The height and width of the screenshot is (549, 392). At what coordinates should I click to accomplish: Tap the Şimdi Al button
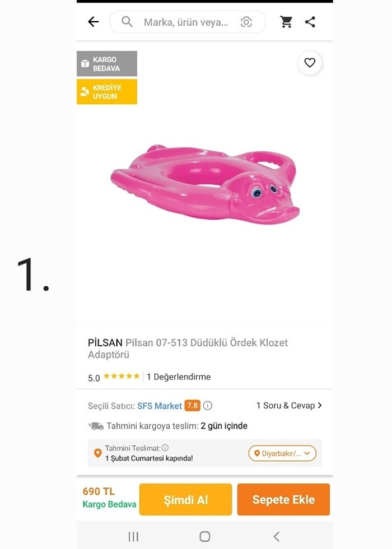pos(185,499)
